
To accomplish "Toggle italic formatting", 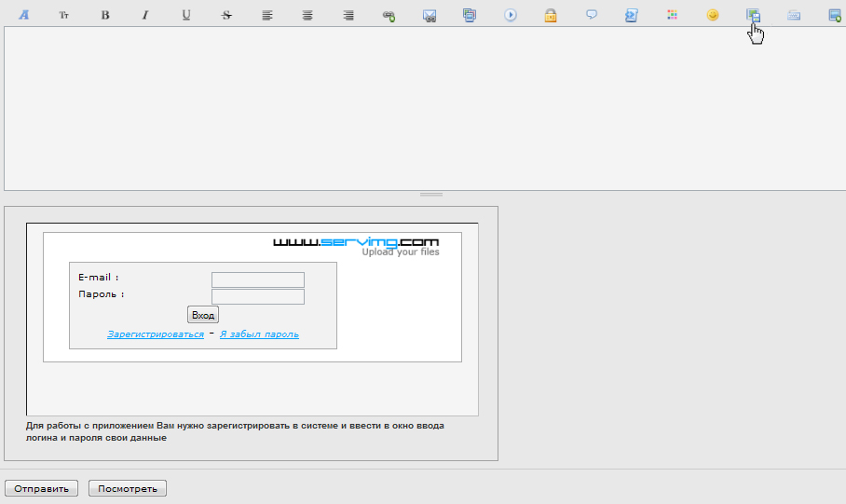I will [145, 16].
